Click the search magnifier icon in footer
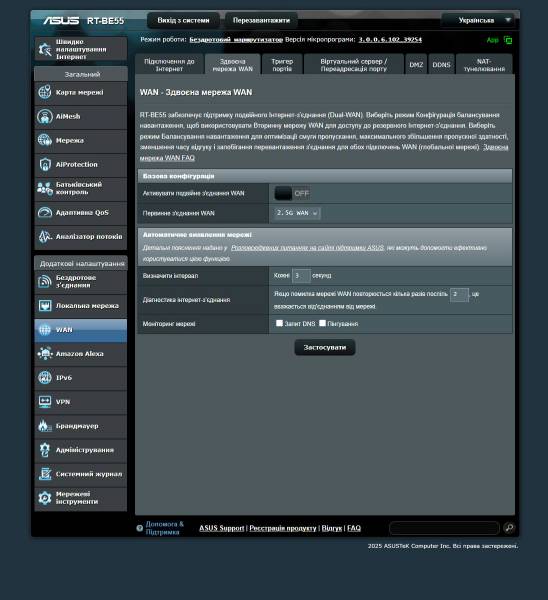 [x=509, y=528]
